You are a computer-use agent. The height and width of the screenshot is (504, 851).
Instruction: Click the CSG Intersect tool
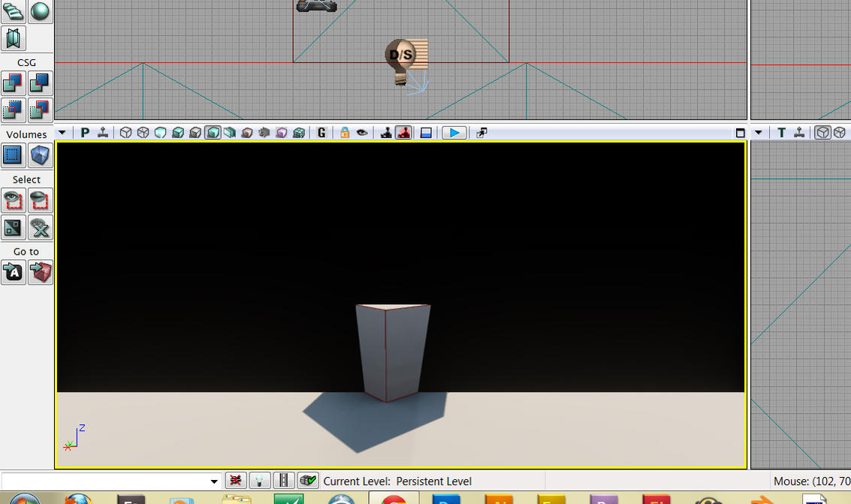(13, 110)
